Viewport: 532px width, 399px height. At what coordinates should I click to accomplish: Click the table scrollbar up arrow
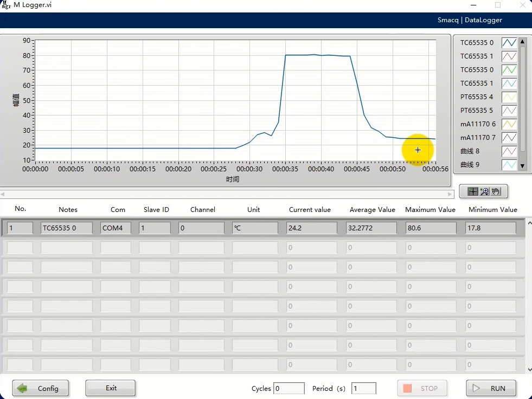tap(529, 223)
